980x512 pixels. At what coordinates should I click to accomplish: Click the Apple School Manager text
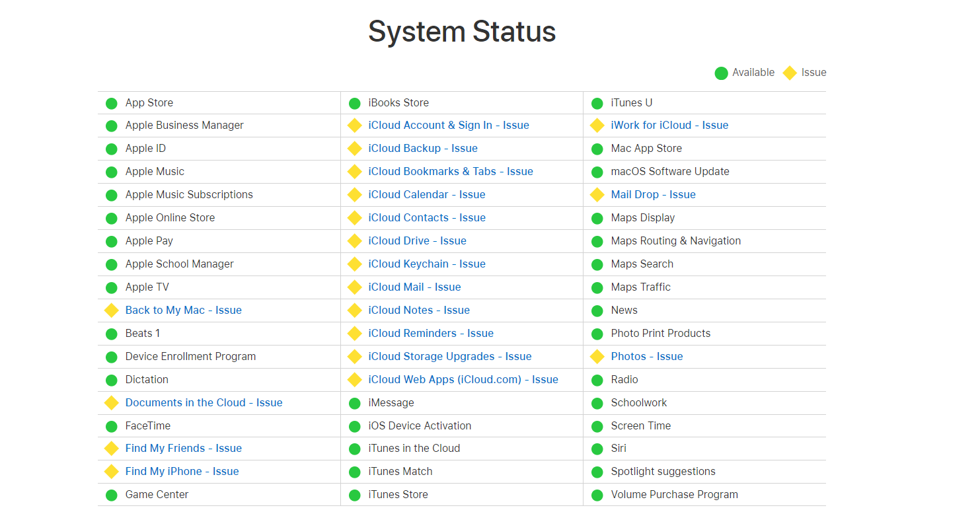(x=180, y=264)
